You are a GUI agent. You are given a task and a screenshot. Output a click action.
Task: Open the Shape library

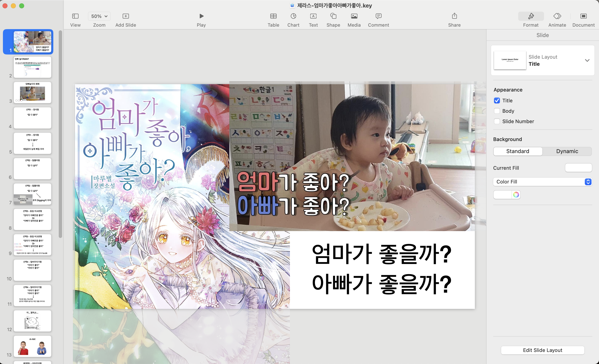point(333,16)
